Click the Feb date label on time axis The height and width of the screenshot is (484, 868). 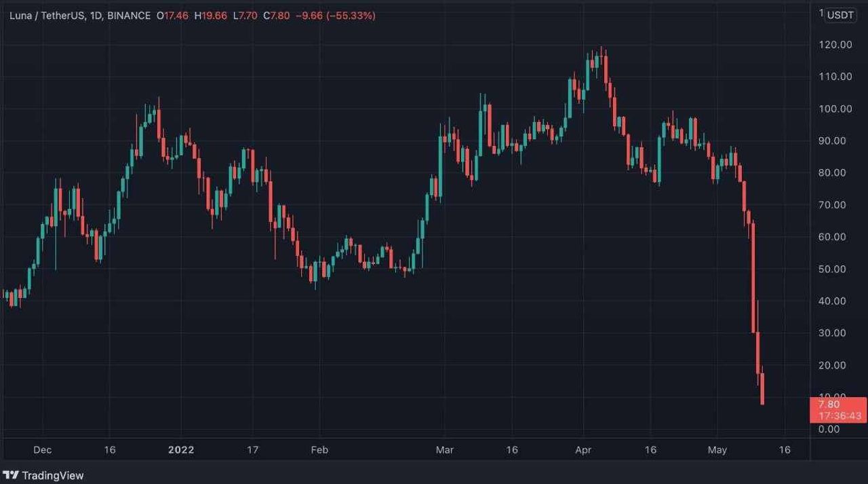(x=319, y=450)
